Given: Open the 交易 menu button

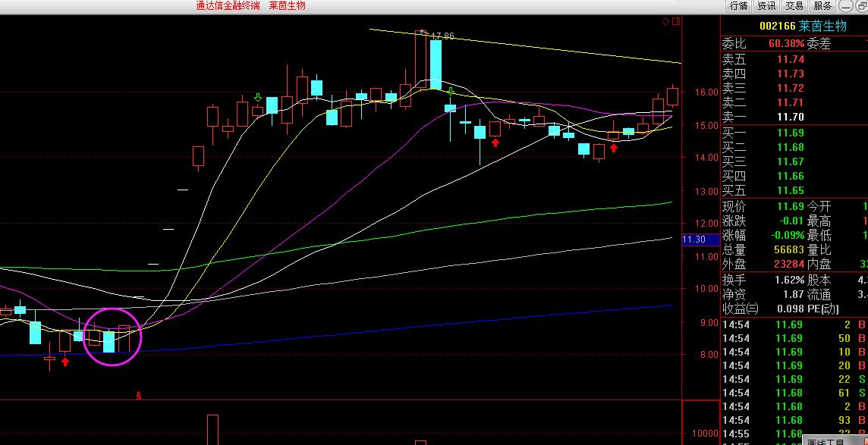Looking at the screenshot, I should click(795, 6).
